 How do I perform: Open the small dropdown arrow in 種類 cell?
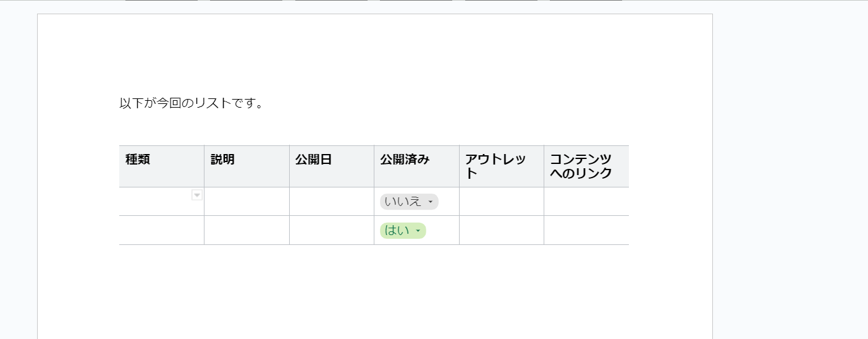[x=197, y=195]
